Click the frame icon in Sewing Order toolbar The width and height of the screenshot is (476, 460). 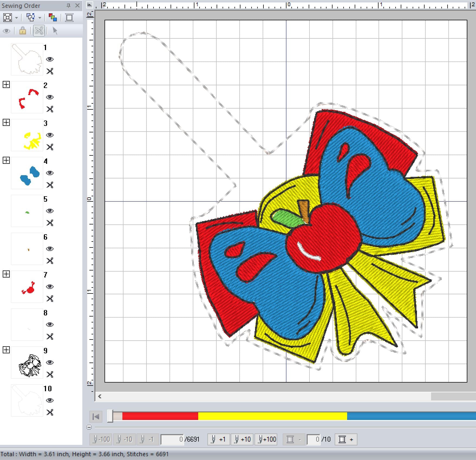coord(69,18)
